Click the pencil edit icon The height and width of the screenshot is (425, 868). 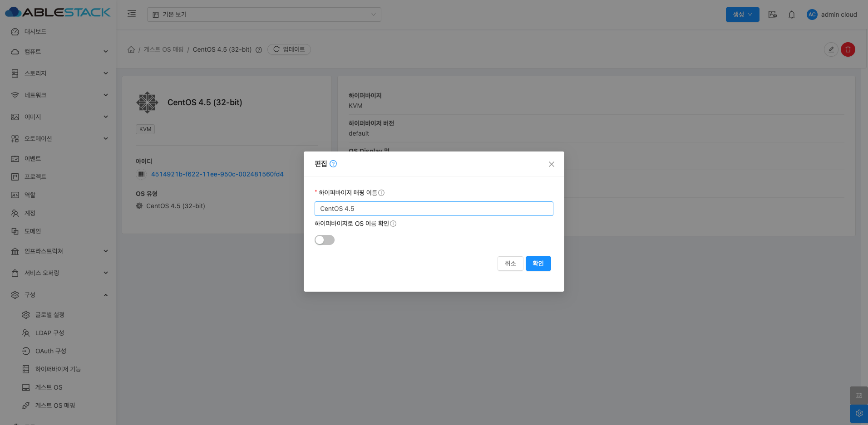831,49
